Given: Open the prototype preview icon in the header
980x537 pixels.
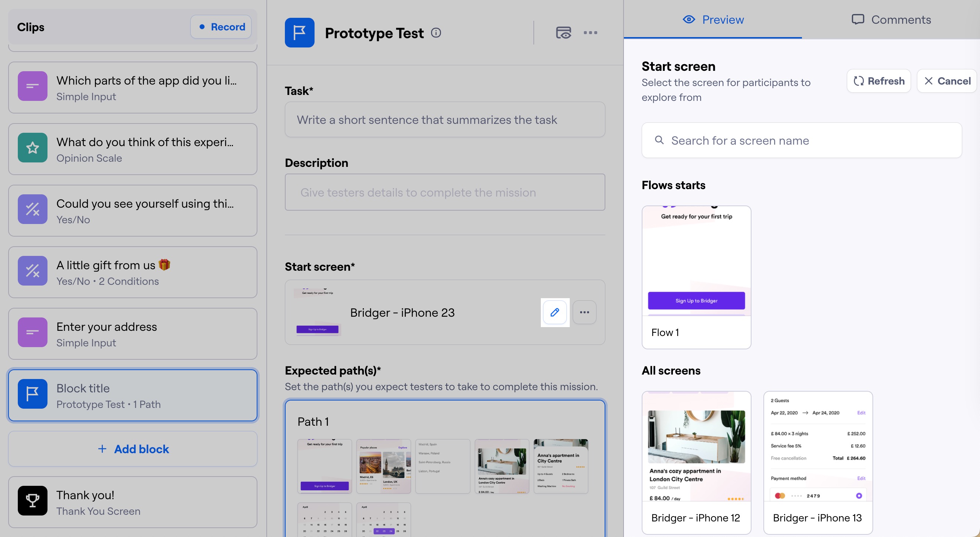Looking at the screenshot, I should point(563,33).
